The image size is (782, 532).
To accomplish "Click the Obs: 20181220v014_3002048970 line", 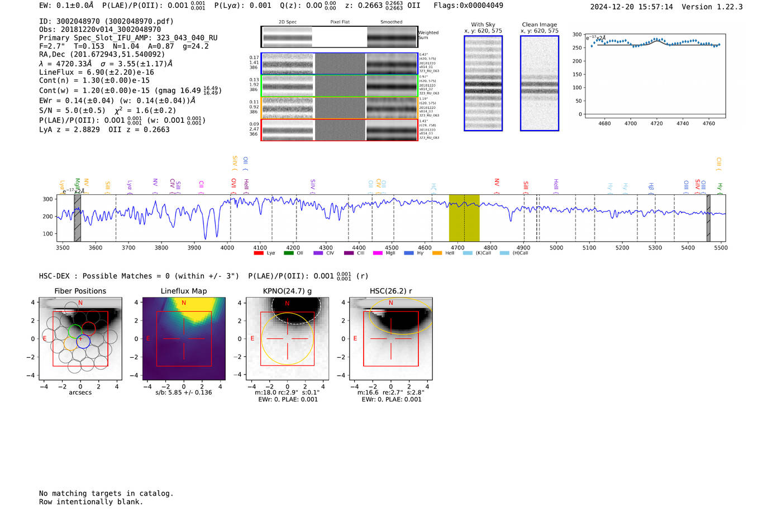I will click(100, 29).
